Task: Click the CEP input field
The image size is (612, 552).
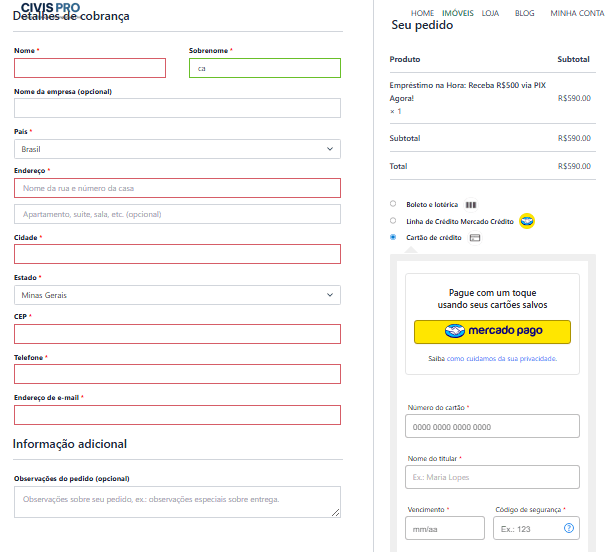Action: point(177,334)
